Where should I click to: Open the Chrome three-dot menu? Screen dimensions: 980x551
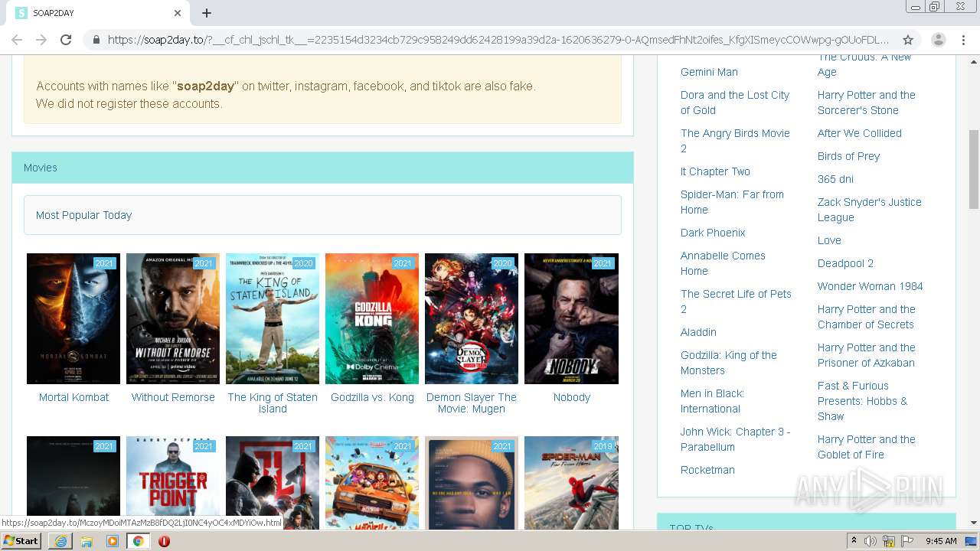pyautogui.click(x=963, y=40)
